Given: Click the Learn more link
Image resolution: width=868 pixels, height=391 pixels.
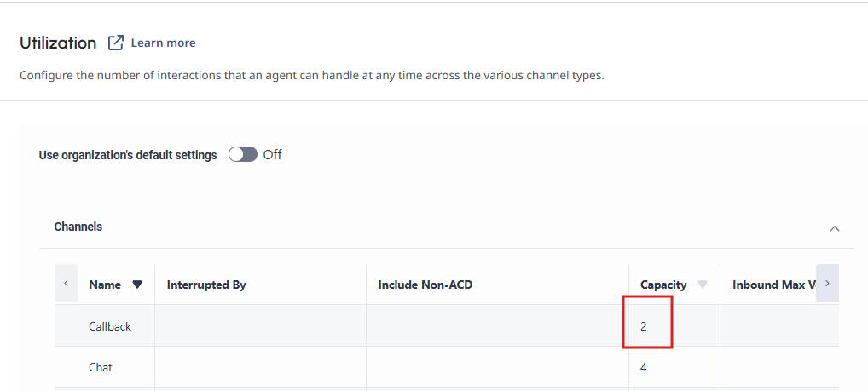Looking at the screenshot, I should coord(163,43).
